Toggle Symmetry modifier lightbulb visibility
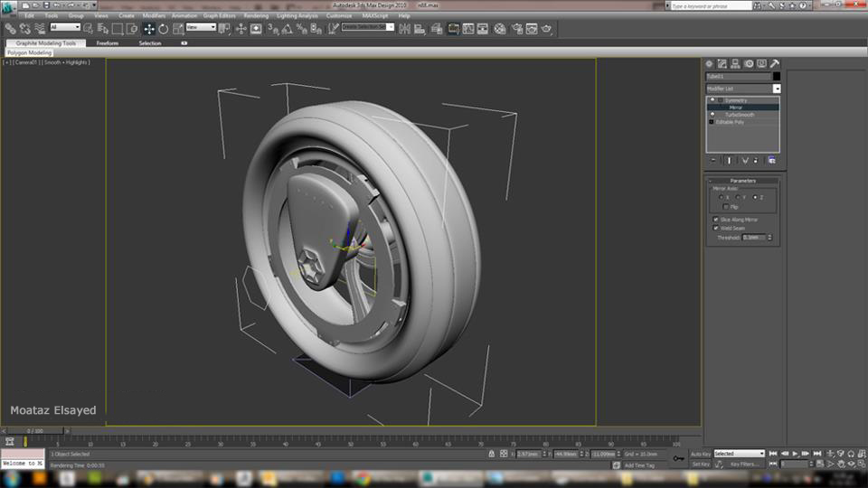The height and width of the screenshot is (488, 868). click(x=712, y=100)
